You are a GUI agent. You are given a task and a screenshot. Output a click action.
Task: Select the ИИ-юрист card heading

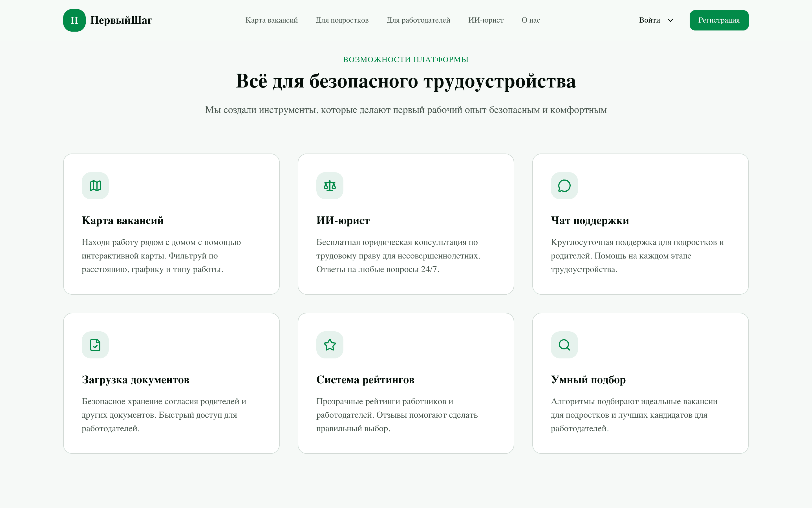coord(343,220)
